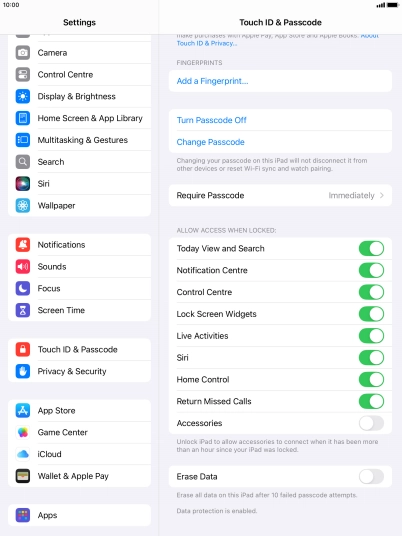
Task: Tap Add a Fingerprint link
Action: tap(212, 81)
